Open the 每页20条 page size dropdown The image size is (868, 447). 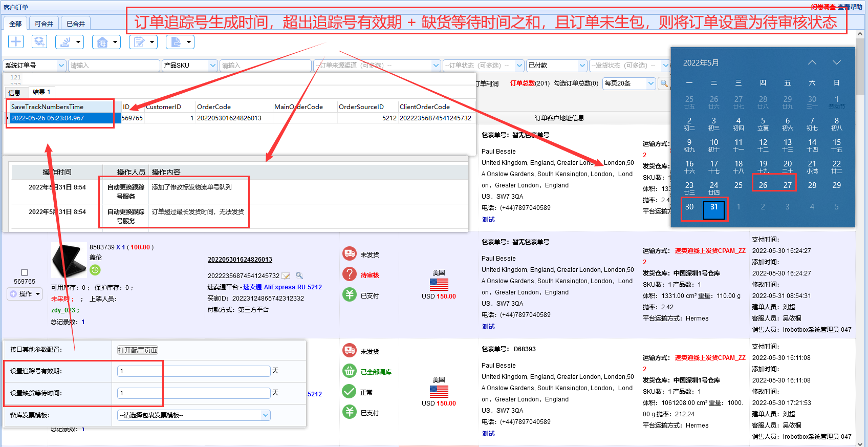click(629, 83)
